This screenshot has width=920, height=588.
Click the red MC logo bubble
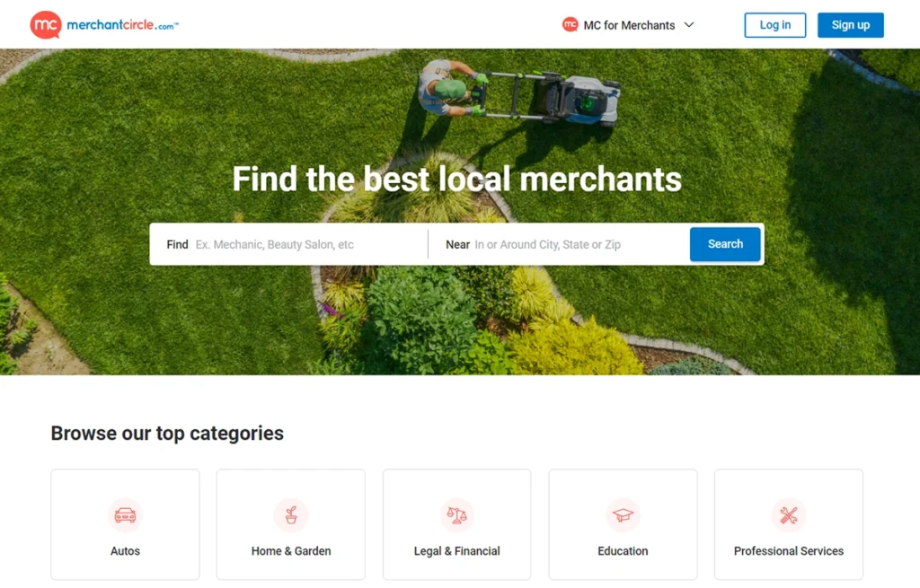[46, 25]
